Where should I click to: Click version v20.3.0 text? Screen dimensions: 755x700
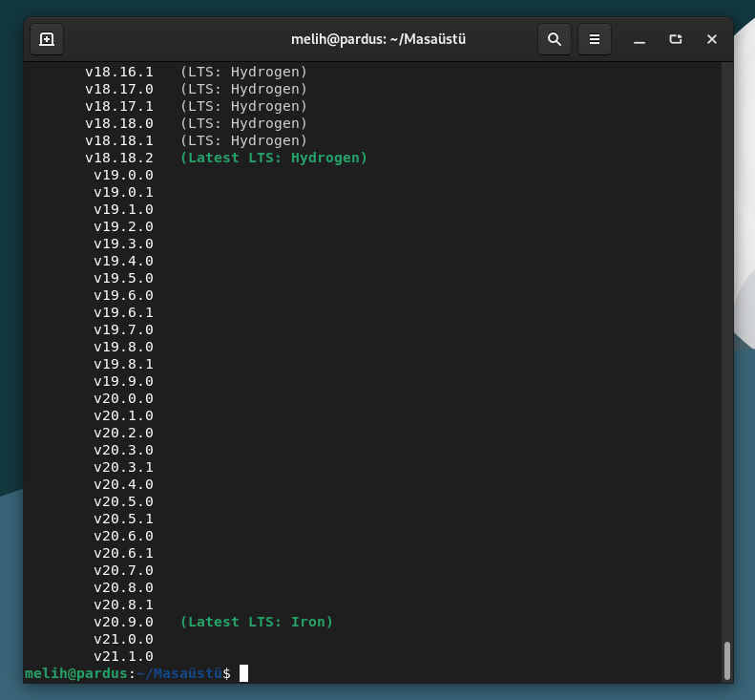pyautogui.click(x=124, y=450)
